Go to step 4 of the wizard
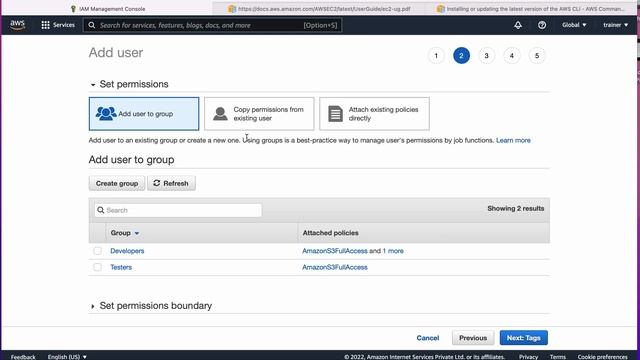This screenshot has height=360, width=640. [x=512, y=56]
